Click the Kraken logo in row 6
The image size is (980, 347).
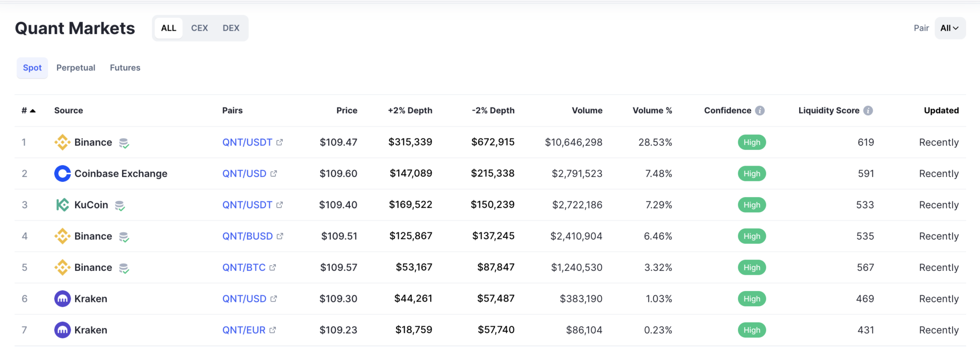62,299
